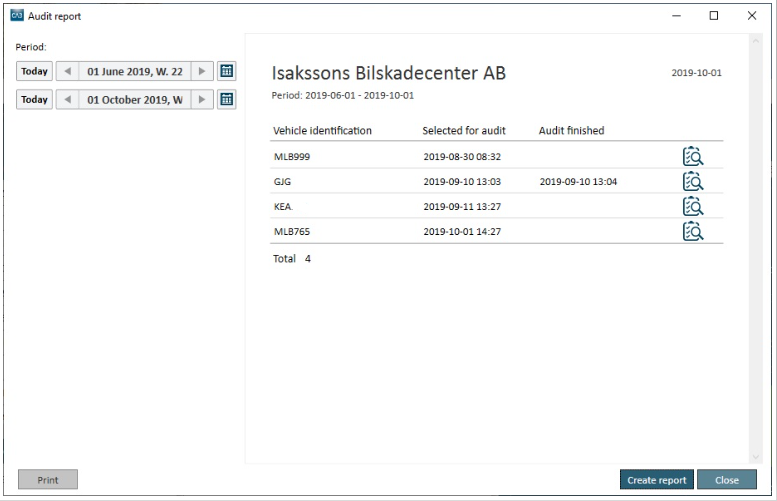The height and width of the screenshot is (501, 777).
Task: Select the KEA vehicle identification cell
Action: pyautogui.click(x=283, y=207)
